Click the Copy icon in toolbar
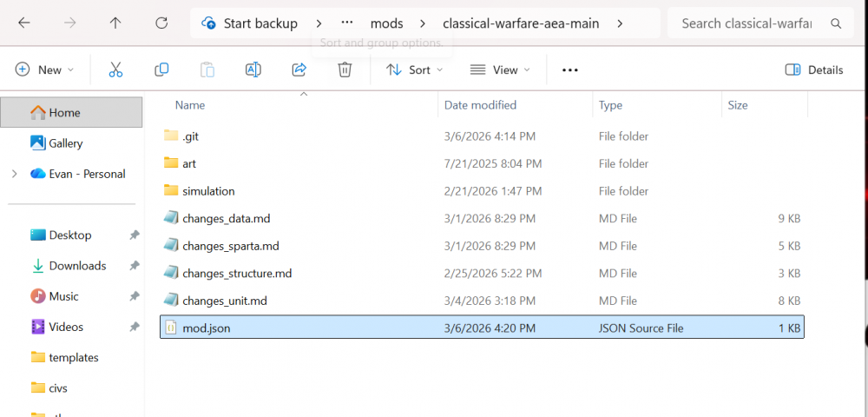 161,69
